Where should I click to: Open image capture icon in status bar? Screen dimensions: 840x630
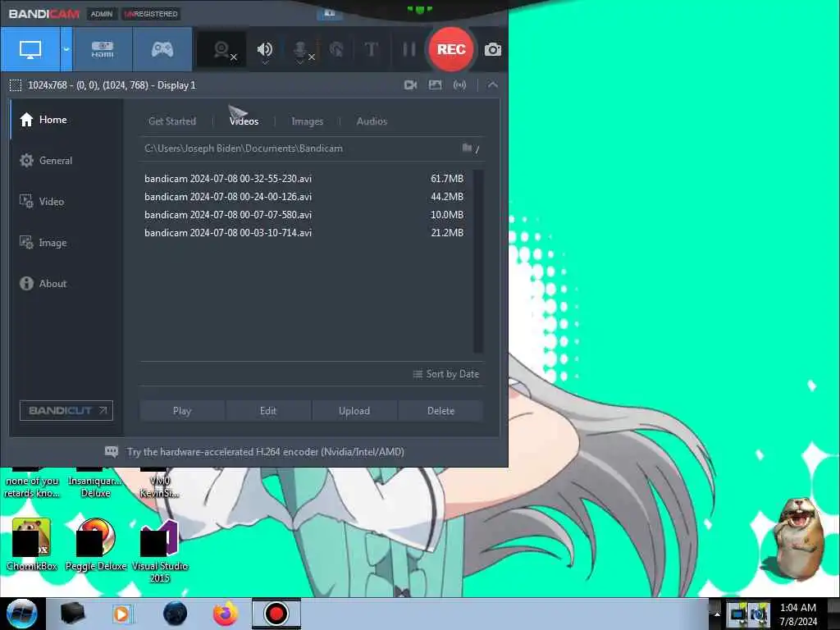pyautogui.click(x=435, y=84)
